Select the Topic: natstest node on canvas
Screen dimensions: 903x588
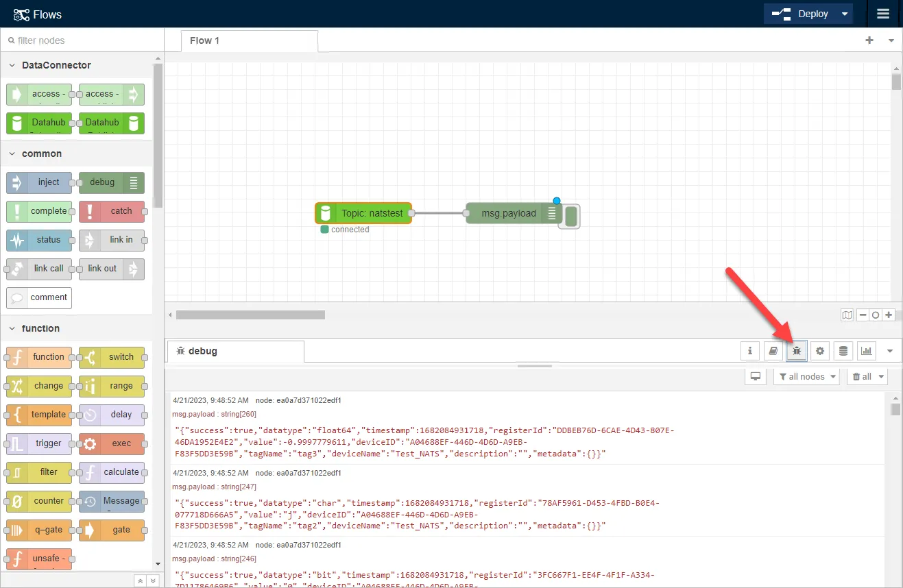363,213
